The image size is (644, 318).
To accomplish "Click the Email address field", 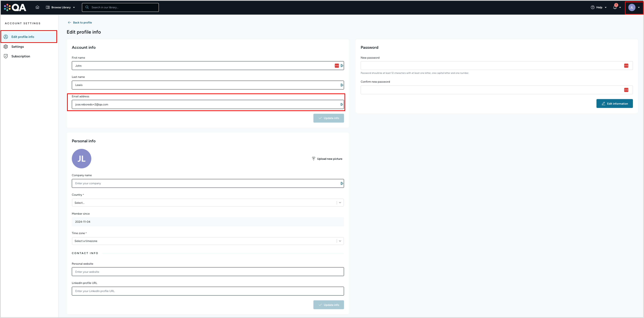I will (208, 104).
